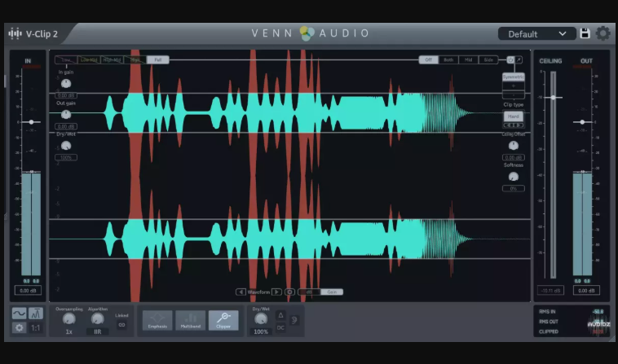Click the Ceiling Offset knob
The width and height of the screenshot is (618, 364).
pos(513,146)
